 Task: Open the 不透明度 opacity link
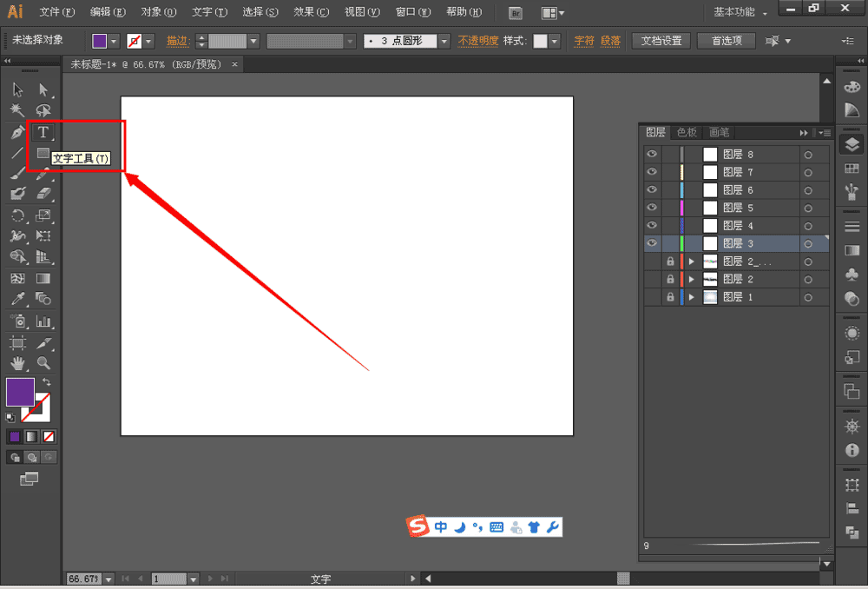click(477, 41)
